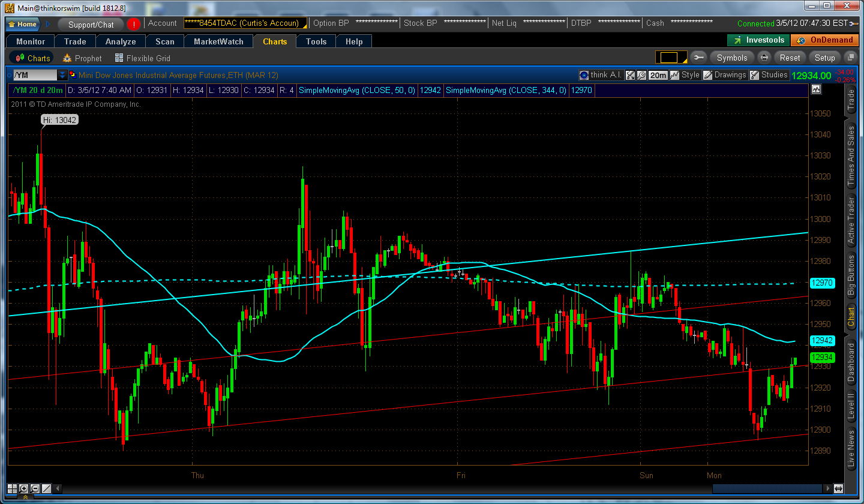Viewport: 864px width, 504px height.
Task: Select the Charts sub-tab with candlestick icon
Action: (x=32, y=58)
